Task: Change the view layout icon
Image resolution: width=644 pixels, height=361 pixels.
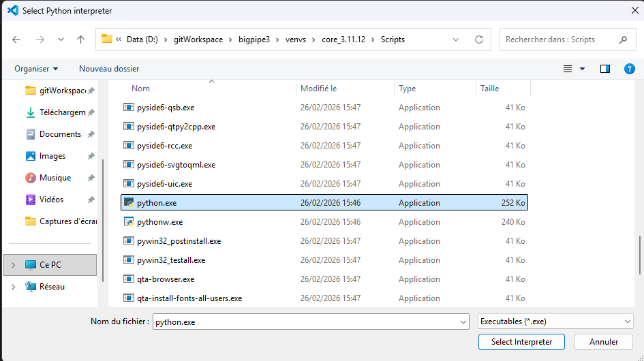Action: (x=568, y=69)
